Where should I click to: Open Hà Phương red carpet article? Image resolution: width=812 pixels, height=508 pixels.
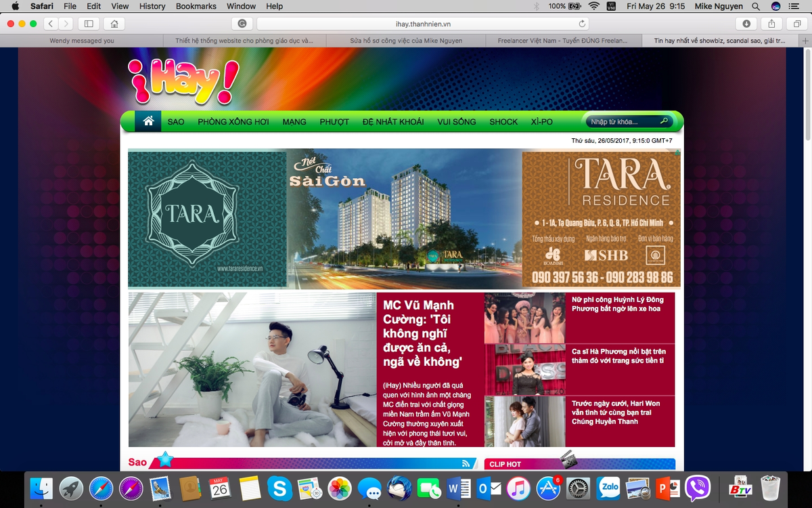pyautogui.click(x=618, y=356)
